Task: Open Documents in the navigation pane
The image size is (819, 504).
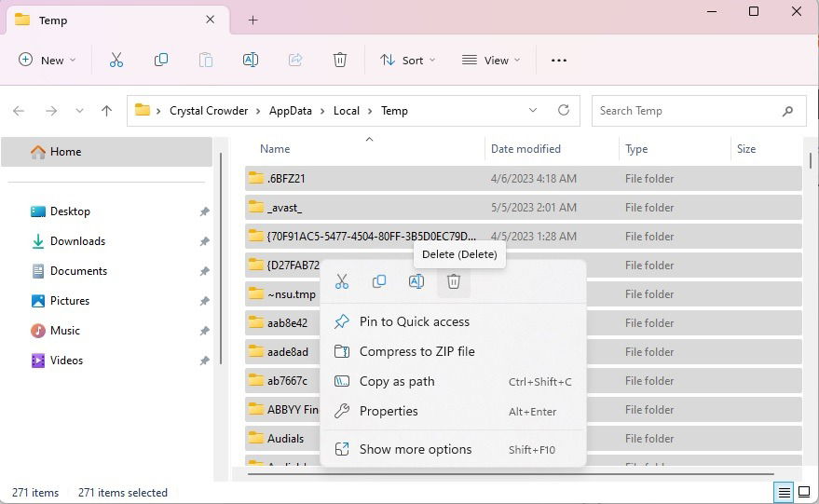Action: [78, 271]
